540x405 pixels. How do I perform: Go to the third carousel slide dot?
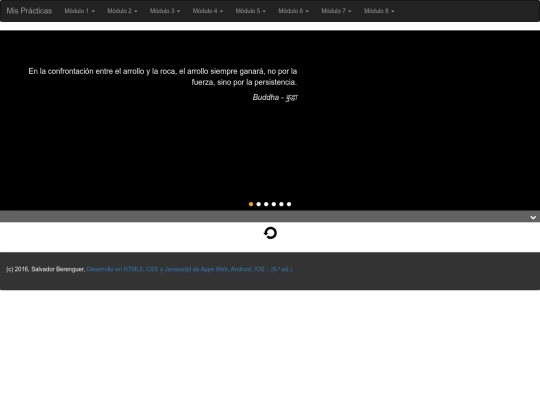coord(266,204)
